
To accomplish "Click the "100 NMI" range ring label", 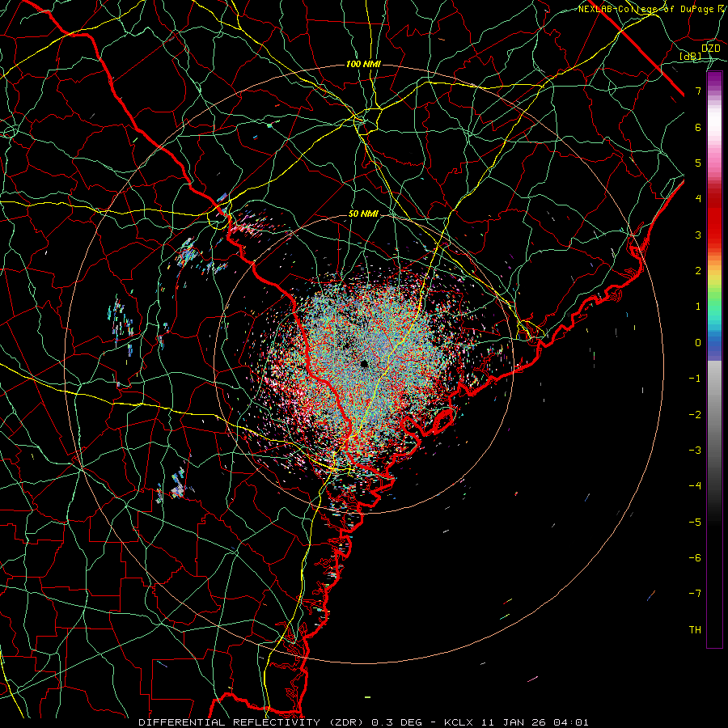I will point(363,64).
